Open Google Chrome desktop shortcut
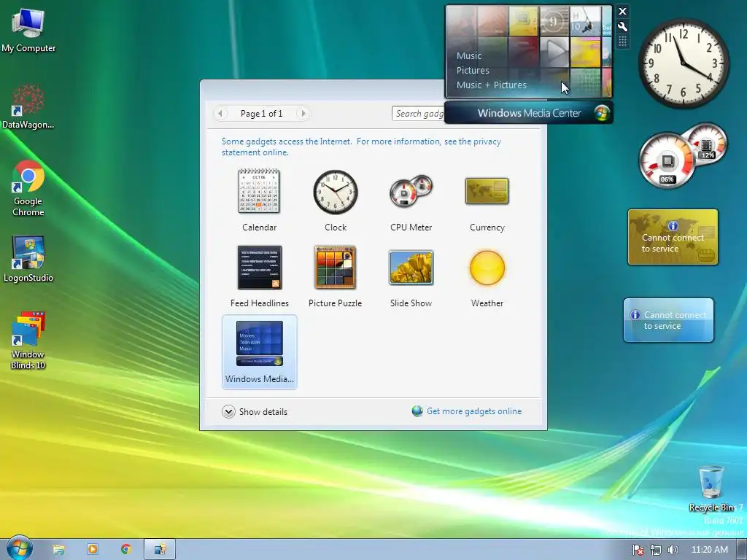 [x=28, y=188]
